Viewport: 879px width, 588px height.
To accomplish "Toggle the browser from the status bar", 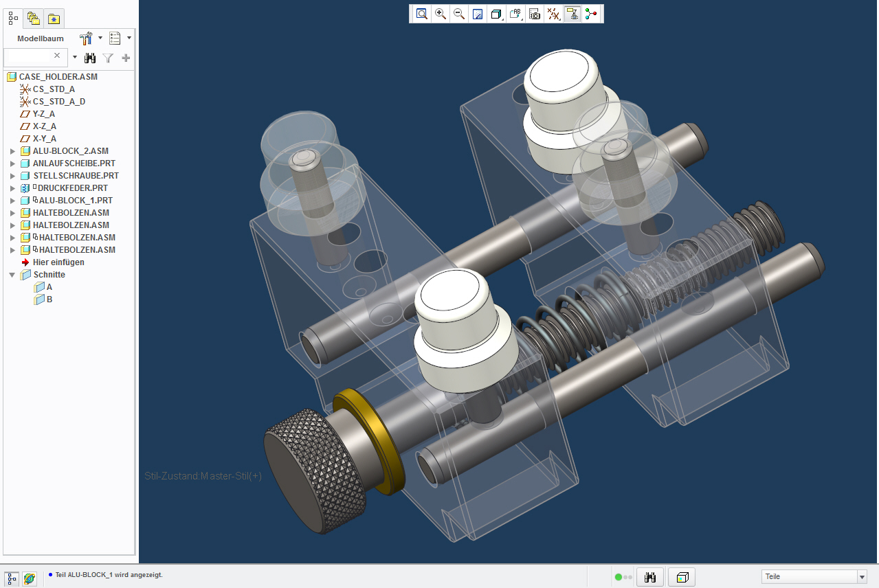I will point(30,578).
